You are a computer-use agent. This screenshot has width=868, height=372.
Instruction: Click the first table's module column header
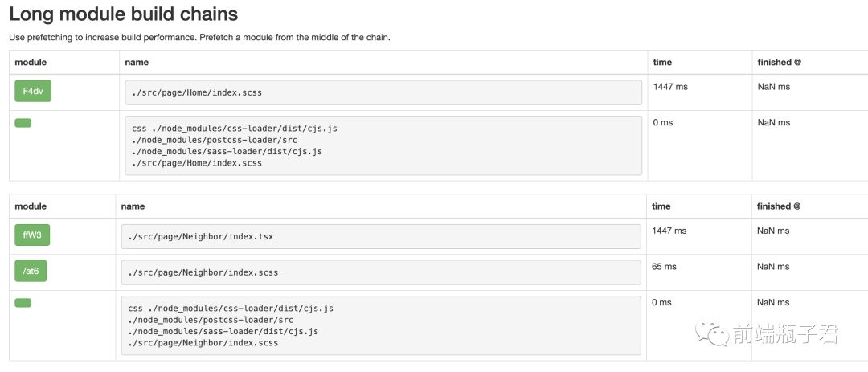[x=31, y=62]
